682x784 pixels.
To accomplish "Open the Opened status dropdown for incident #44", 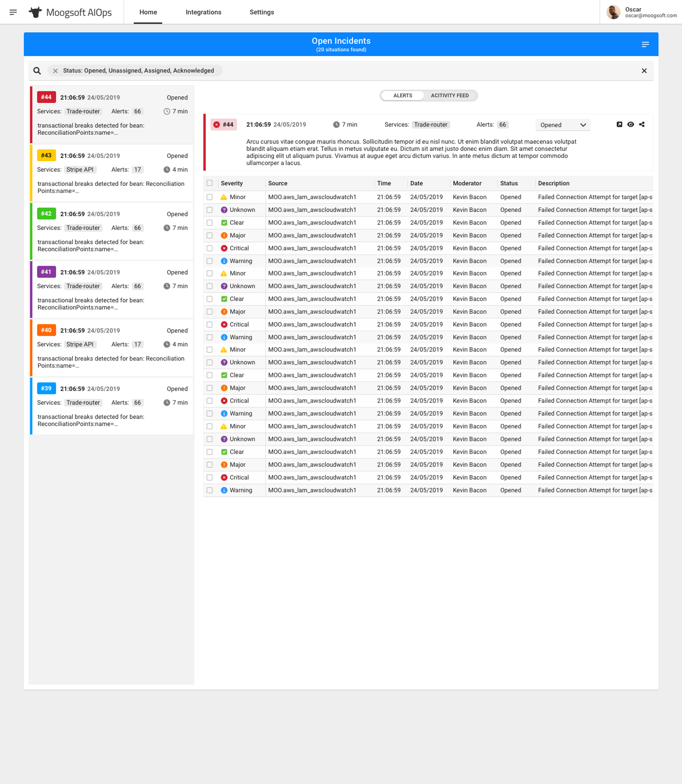I will tap(563, 125).
